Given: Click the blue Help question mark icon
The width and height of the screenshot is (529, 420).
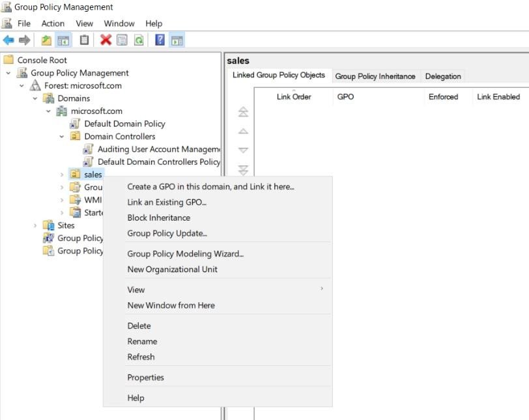Looking at the screenshot, I should [160, 40].
